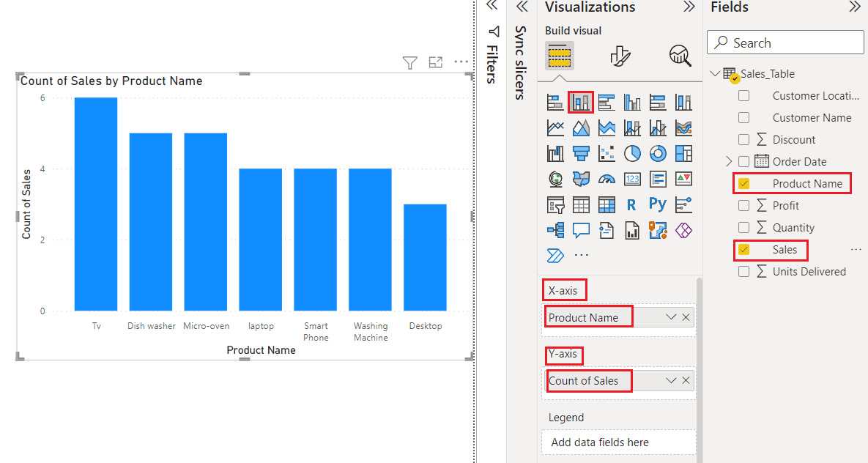
Task: Remove Count of Sales from Y-axis
Action: pos(685,380)
